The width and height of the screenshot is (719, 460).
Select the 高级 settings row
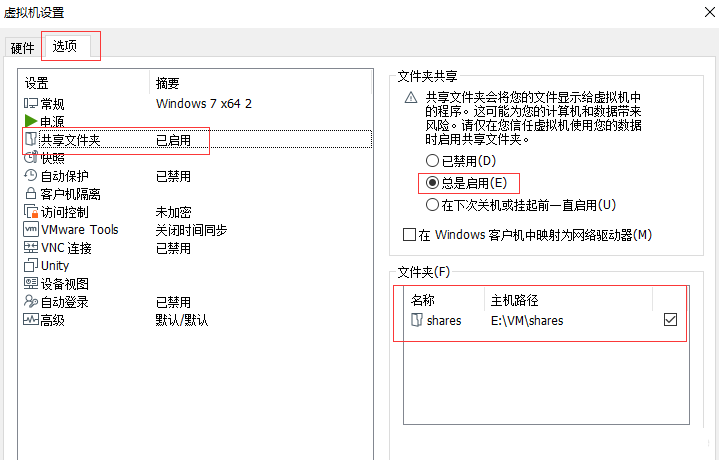[196, 320]
